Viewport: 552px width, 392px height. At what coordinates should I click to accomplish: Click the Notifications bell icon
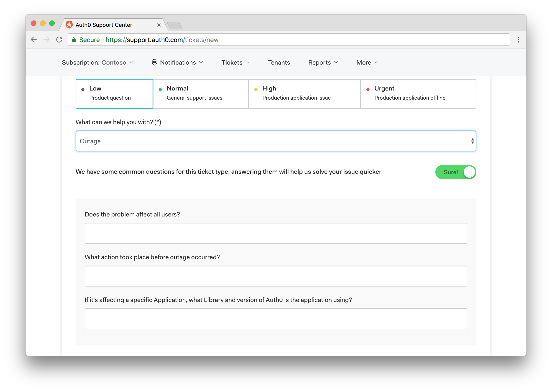click(154, 62)
